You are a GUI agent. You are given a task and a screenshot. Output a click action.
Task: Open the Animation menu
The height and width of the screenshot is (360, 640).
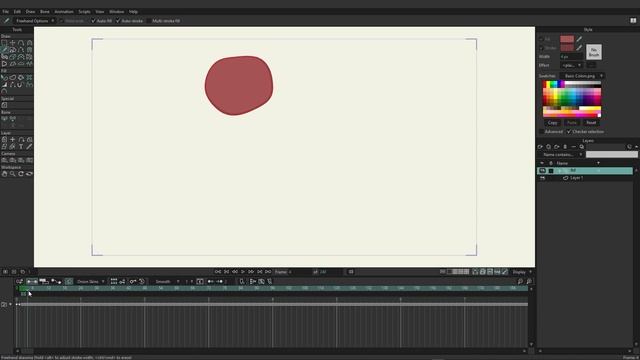(64, 11)
